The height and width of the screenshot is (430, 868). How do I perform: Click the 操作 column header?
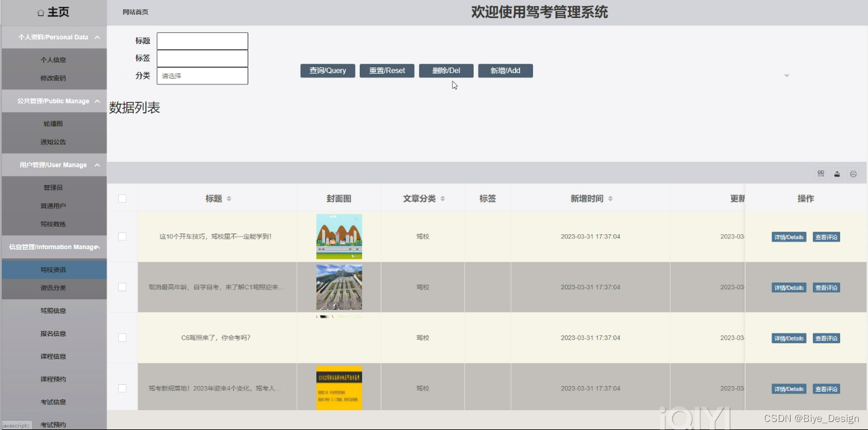point(806,199)
